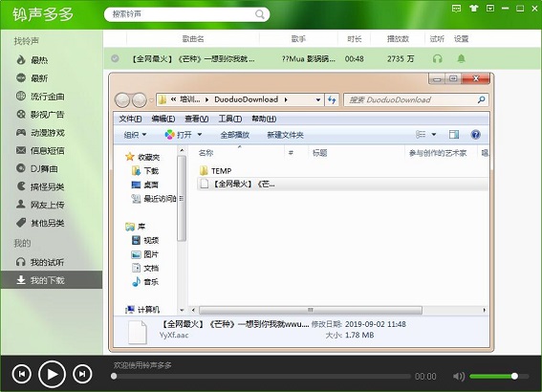The image size is (542, 392).
Task: Mute the volume speaker icon
Action: point(459,376)
